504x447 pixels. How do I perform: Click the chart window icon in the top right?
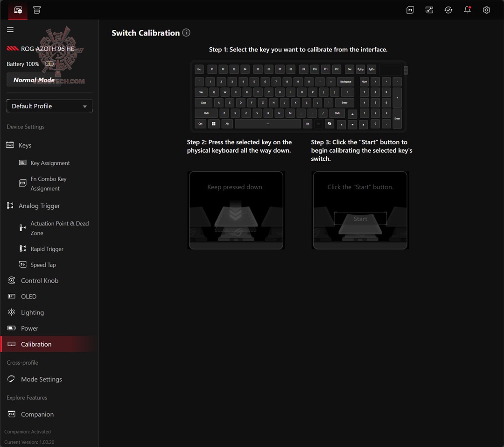point(429,10)
